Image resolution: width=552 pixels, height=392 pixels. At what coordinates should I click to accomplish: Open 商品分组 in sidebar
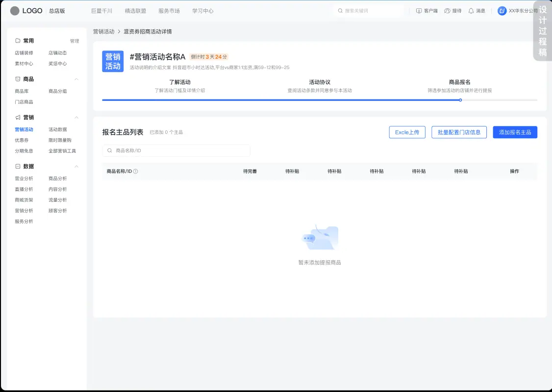click(58, 91)
